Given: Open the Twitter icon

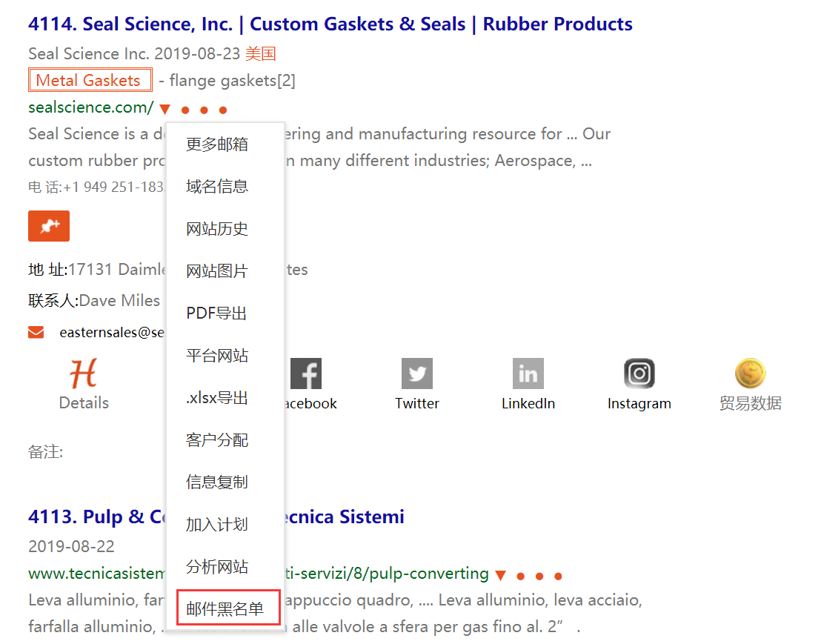Looking at the screenshot, I should tap(416, 374).
